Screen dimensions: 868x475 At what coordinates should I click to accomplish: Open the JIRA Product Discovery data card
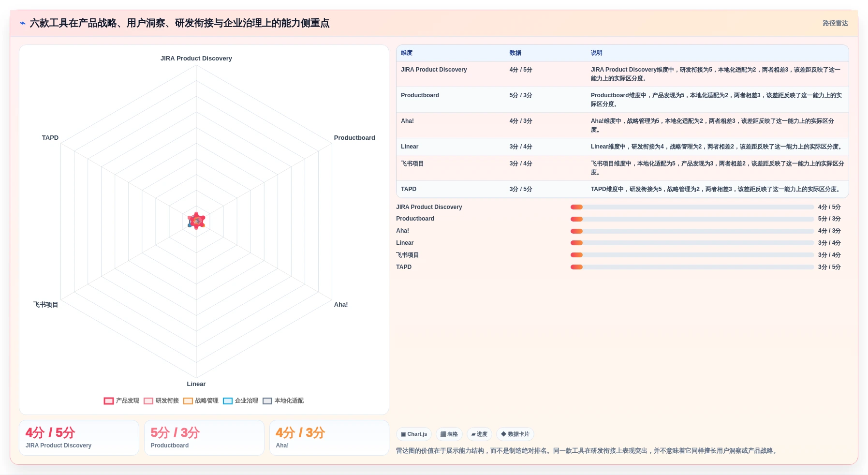tap(79, 438)
